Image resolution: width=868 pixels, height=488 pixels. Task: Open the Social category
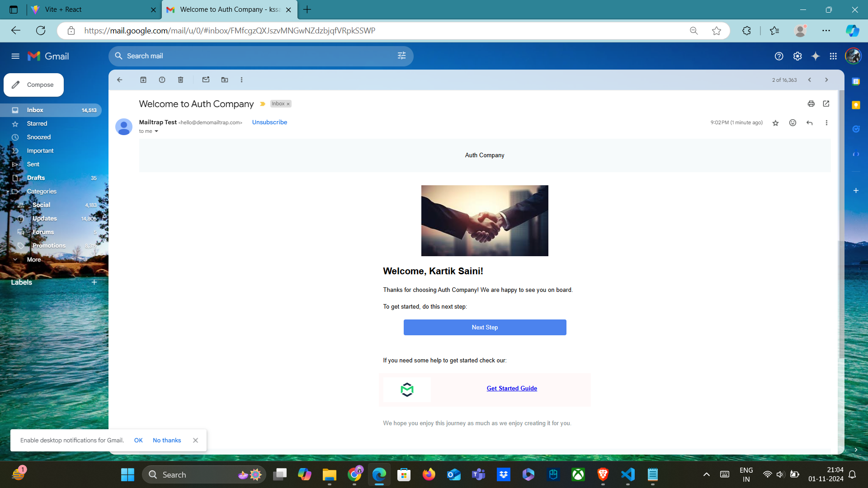[x=51, y=205]
